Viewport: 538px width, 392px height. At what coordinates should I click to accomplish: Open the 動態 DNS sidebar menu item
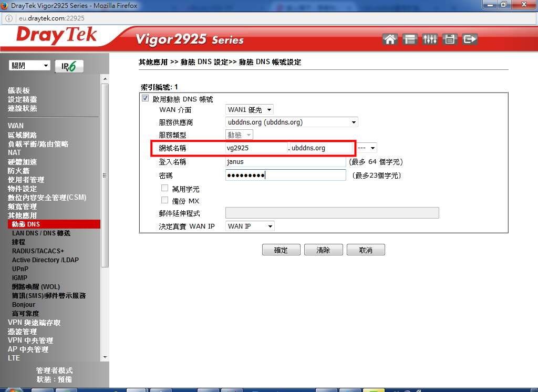(x=26, y=224)
